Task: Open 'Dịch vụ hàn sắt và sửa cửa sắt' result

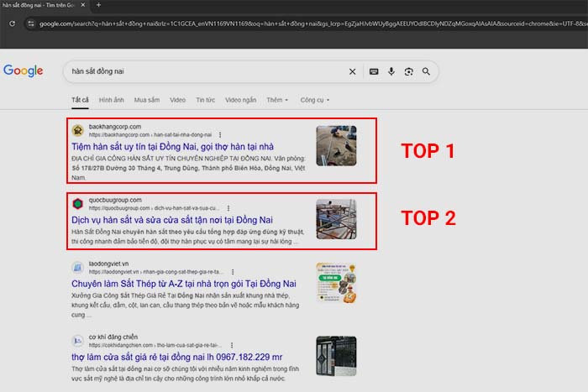Action: coord(172,220)
